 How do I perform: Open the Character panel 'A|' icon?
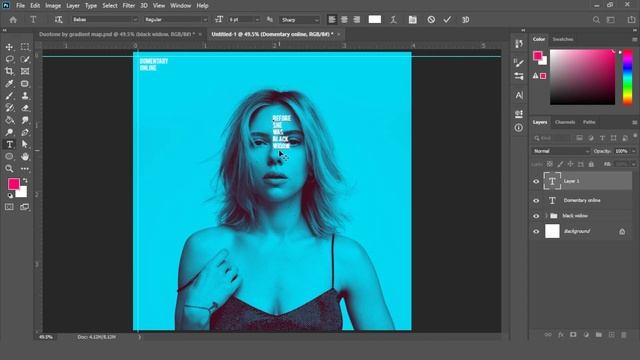tap(519, 96)
